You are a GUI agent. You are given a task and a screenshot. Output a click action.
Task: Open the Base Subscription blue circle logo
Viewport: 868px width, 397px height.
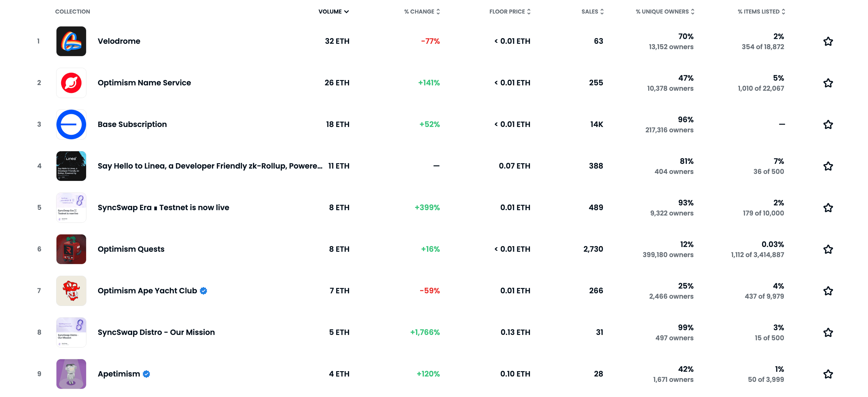coord(71,124)
